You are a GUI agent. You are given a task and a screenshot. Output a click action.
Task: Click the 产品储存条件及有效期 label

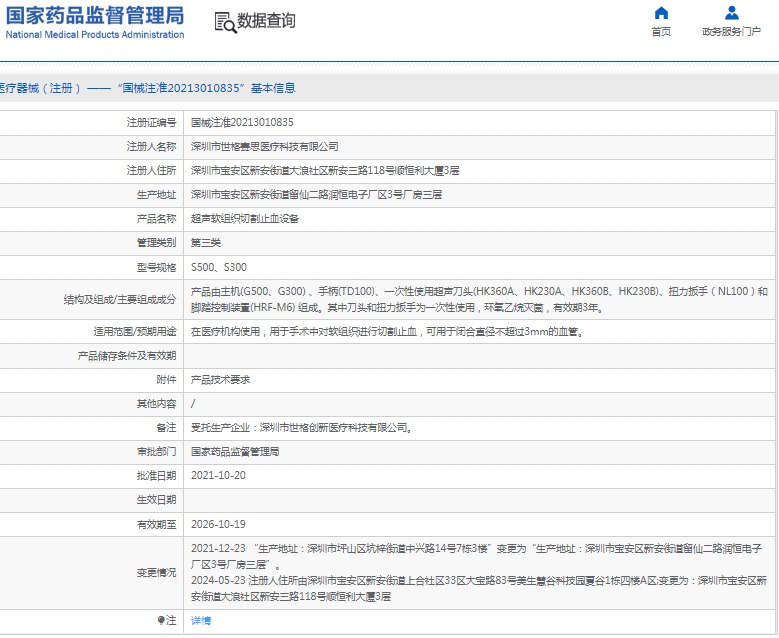127,356
